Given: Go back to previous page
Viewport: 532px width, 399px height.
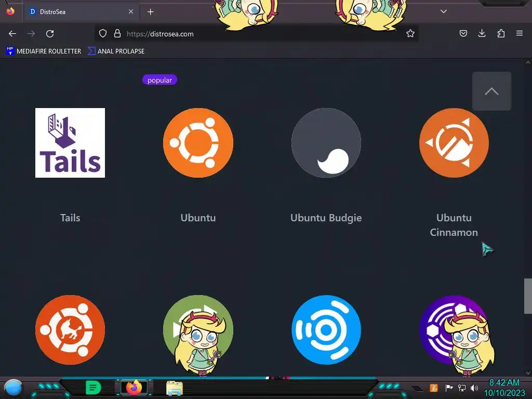Looking at the screenshot, I should click(x=12, y=34).
